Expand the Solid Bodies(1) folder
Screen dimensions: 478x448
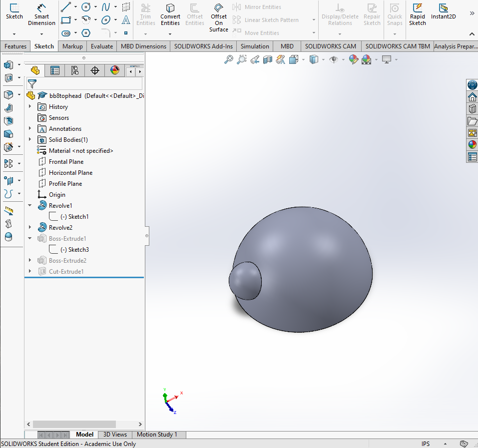(x=30, y=139)
